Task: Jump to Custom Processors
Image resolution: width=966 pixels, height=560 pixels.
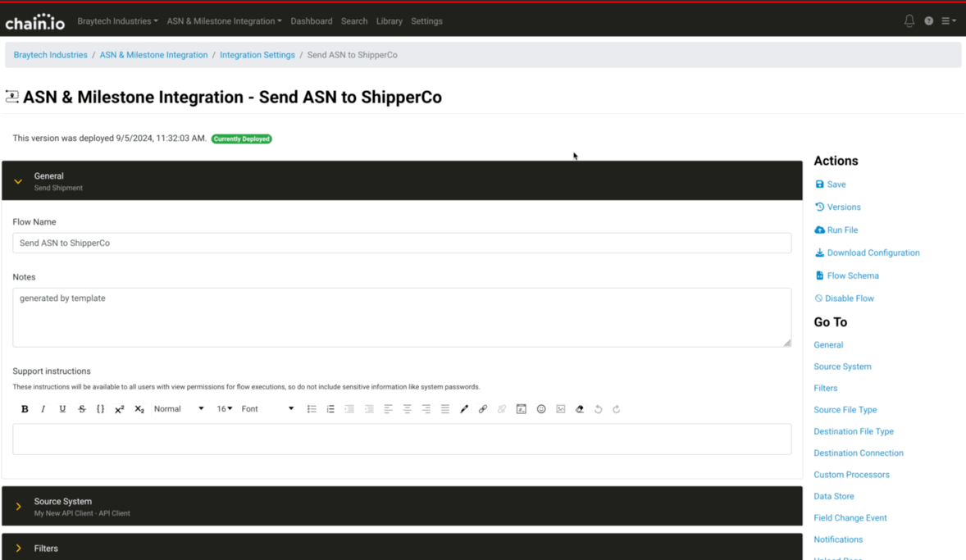Action: coord(851,475)
